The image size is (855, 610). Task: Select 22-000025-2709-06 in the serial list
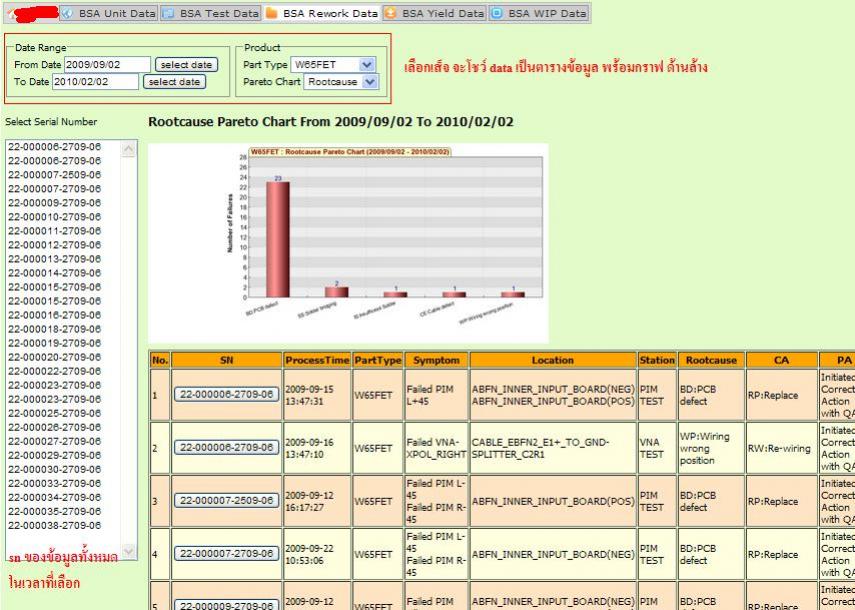(x=55, y=413)
